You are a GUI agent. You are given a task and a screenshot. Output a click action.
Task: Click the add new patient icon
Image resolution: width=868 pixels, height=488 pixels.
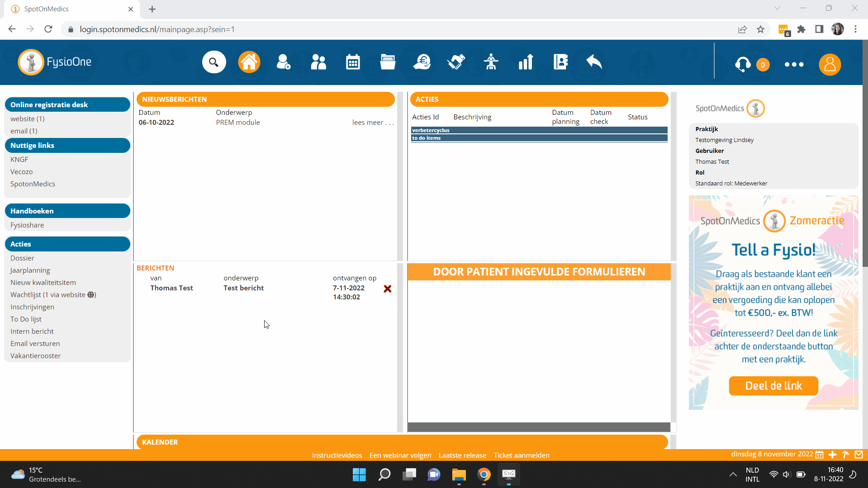(x=284, y=62)
